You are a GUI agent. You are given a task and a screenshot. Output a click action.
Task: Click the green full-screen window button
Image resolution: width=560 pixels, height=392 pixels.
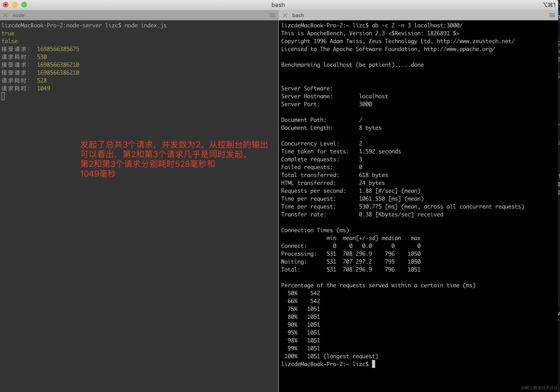coord(24,5)
